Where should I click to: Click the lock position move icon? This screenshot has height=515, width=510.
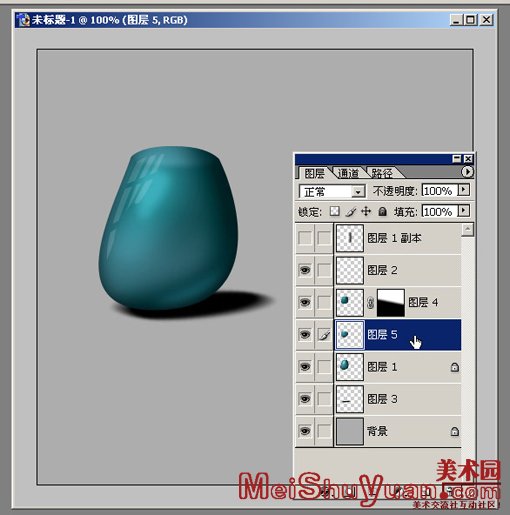[x=366, y=211]
